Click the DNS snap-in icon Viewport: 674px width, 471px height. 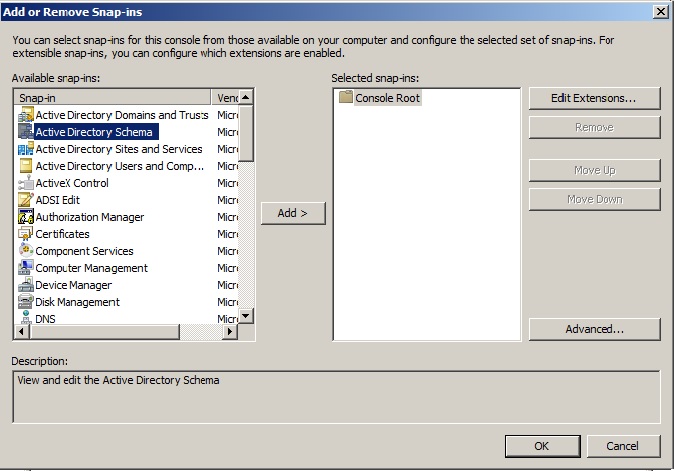pos(26,318)
